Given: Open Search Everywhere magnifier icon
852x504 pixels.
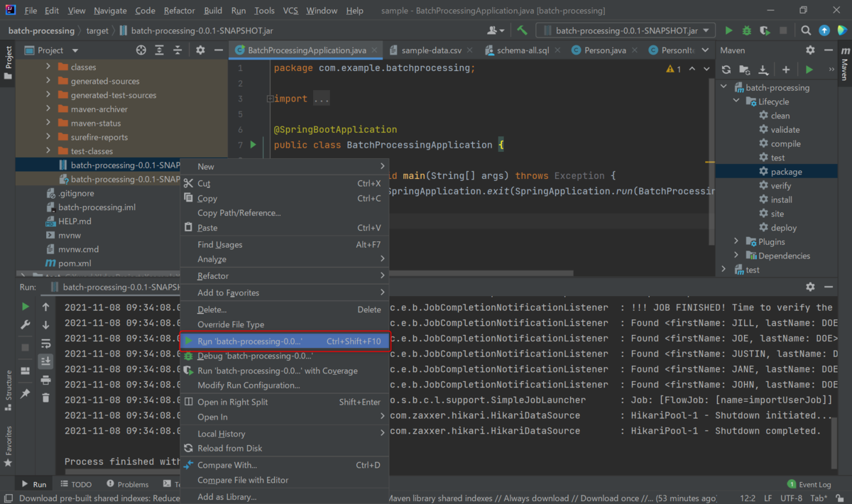Looking at the screenshot, I should [x=804, y=31].
